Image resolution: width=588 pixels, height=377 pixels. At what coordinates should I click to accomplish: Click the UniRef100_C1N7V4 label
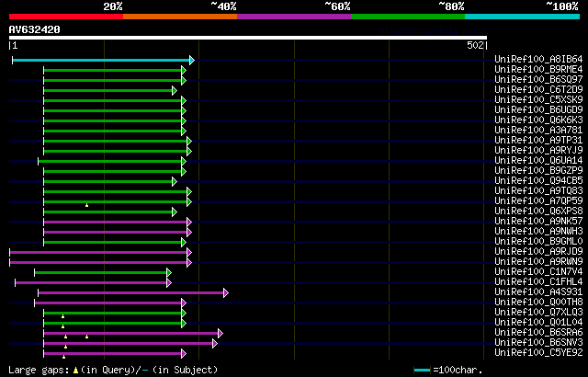point(538,272)
